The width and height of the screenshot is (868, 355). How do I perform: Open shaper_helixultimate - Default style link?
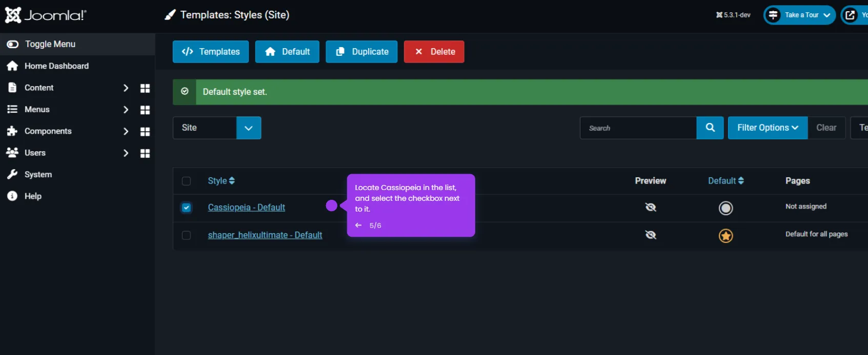click(265, 235)
